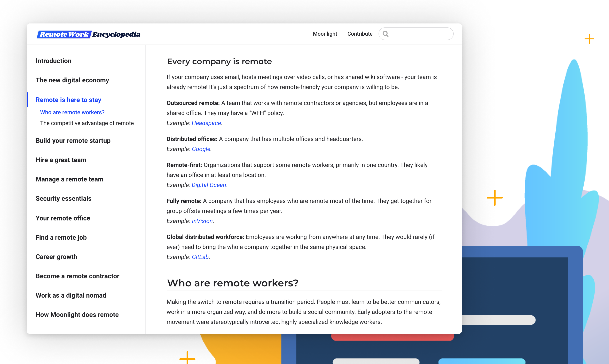The width and height of the screenshot is (609, 364).
Task: Navigate to Build your remote startup
Action: point(73,140)
